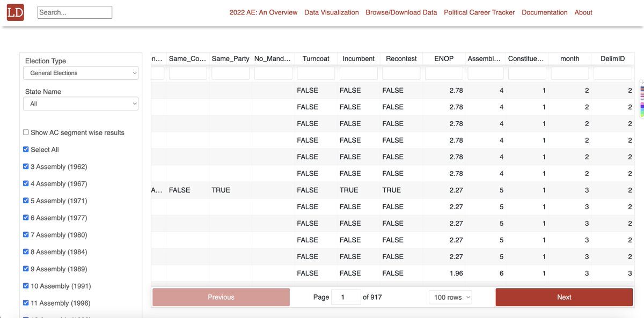The width and height of the screenshot is (644, 318).
Task: Click the Previous page button
Action: coord(221,297)
